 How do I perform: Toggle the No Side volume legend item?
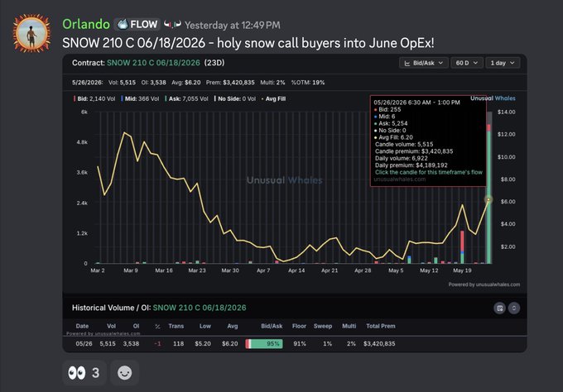pos(235,98)
